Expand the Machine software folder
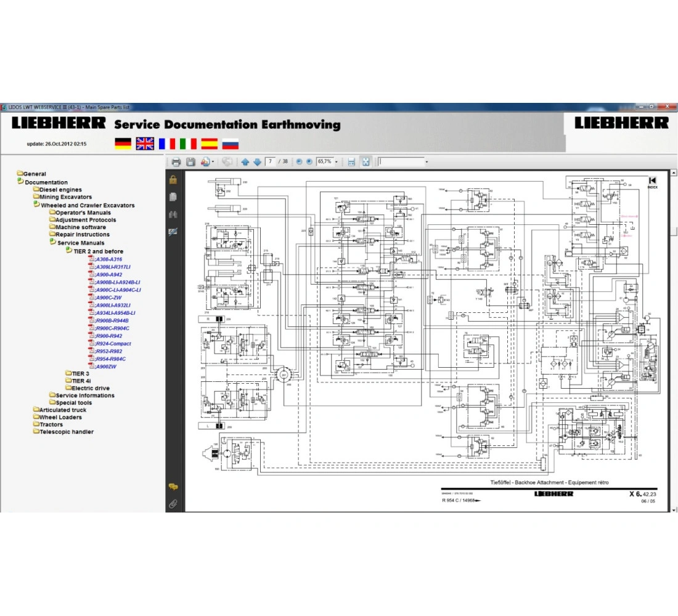Viewport: 678px width, 616px height. [x=78, y=227]
